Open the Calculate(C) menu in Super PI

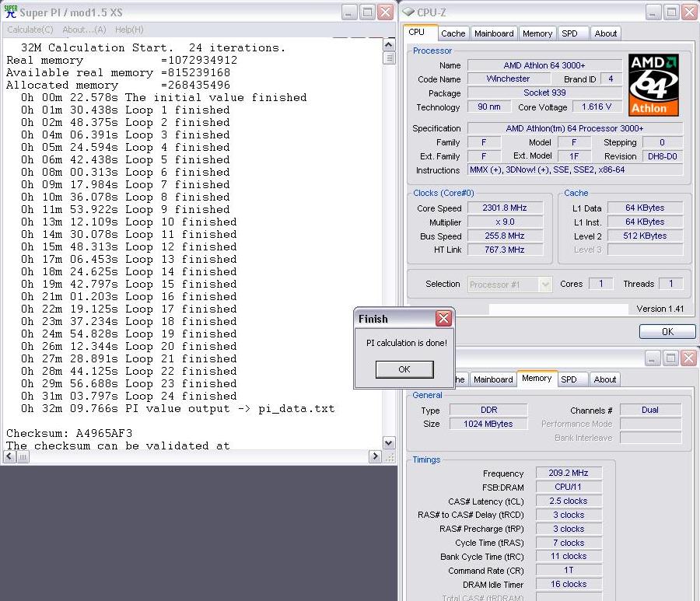pos(30,30)
